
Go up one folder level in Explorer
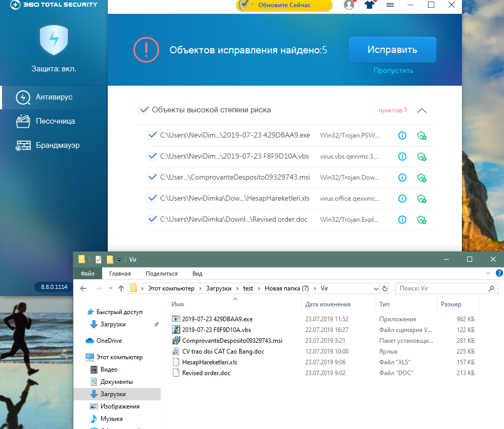click(x=121, y=288)
